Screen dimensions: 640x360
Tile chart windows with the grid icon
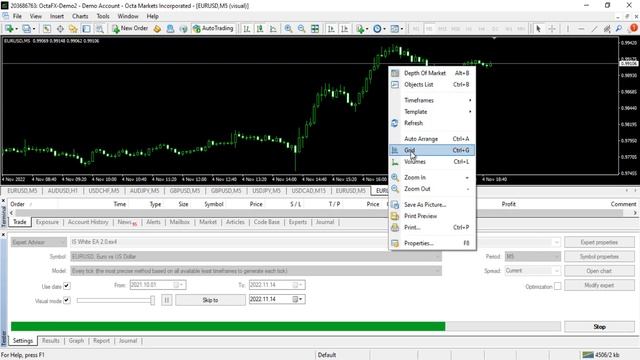pos(315,29)
